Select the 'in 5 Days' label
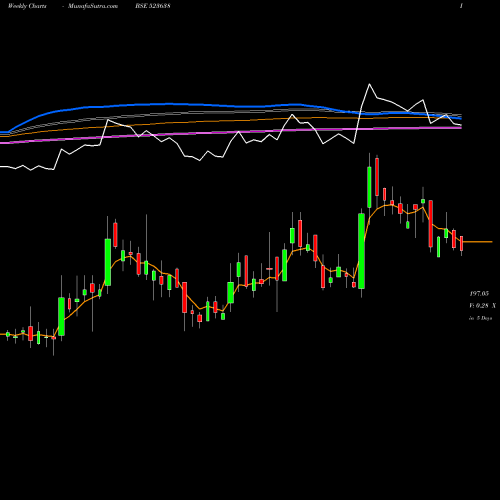This screenshot has width=500, height=500. (480, 318)
